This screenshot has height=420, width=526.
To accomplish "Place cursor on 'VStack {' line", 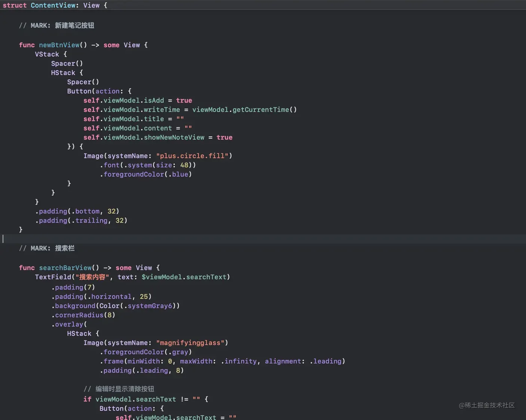I will 51,54.
